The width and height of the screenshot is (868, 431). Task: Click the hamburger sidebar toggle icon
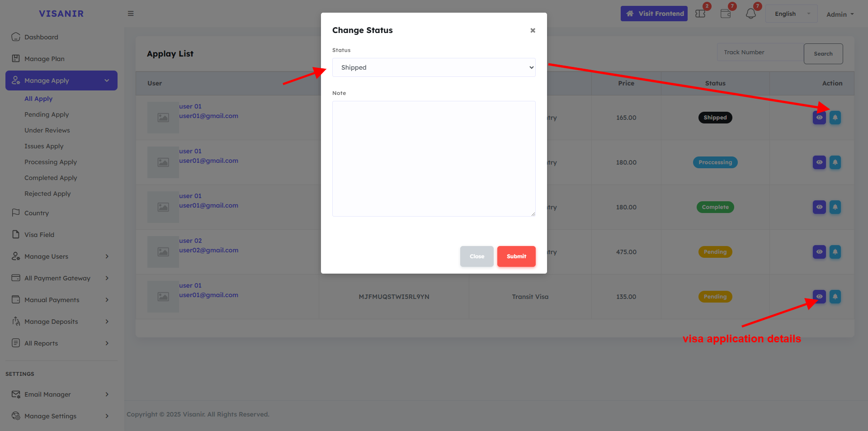point(131,14)
